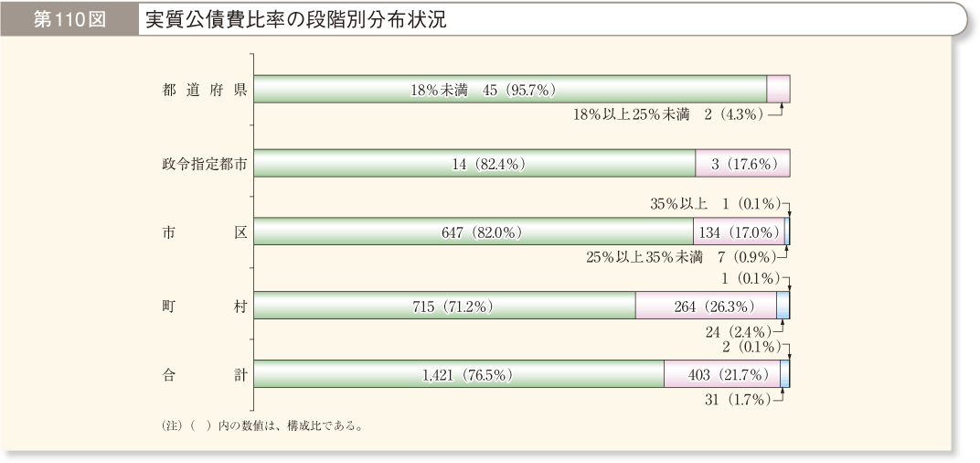The image size is (980, 463).
Task: Select the 町村 pink segment 264 (26.3%)
Action: (x=706, y=306)
